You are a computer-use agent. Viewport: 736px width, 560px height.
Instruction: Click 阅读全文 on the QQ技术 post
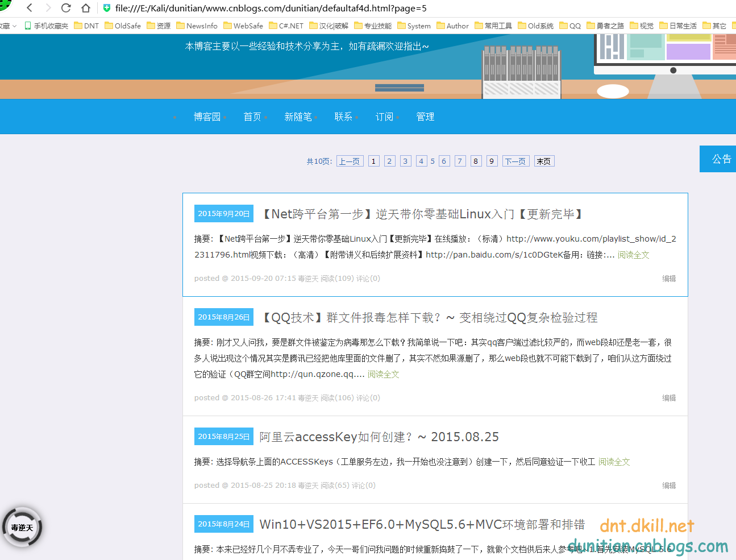pyautogui.click(x=383, y=374)
